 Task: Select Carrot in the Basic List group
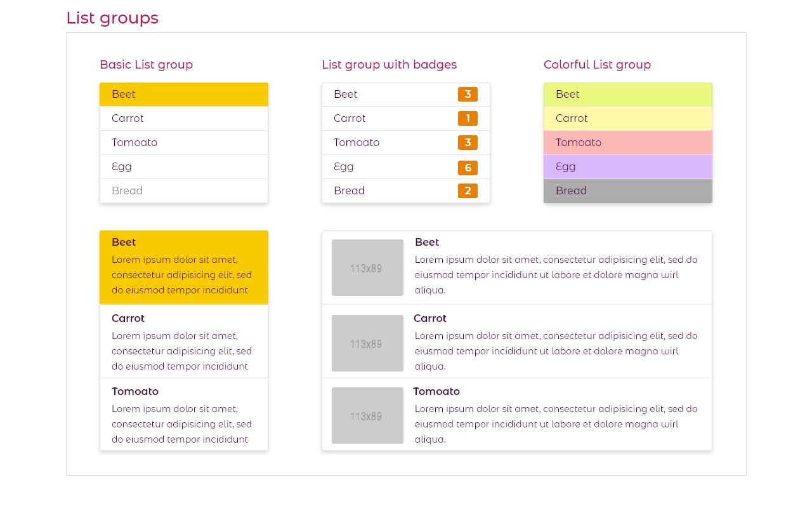pos(184,119)
